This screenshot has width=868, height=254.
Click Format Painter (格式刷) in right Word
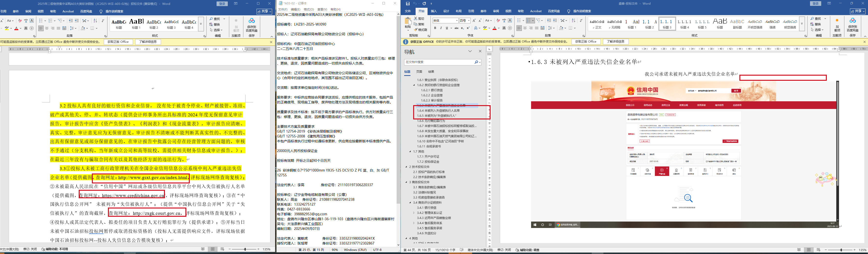point(420,30)
